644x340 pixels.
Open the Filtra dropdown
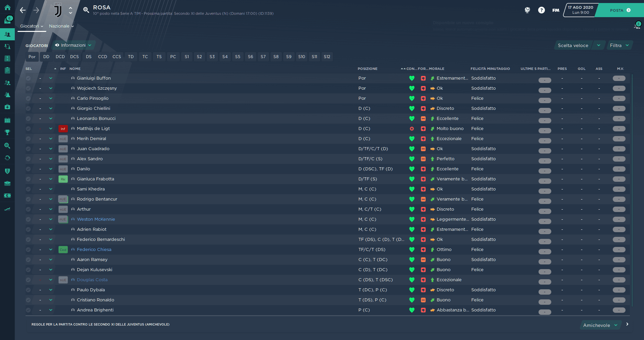point(619,45)
